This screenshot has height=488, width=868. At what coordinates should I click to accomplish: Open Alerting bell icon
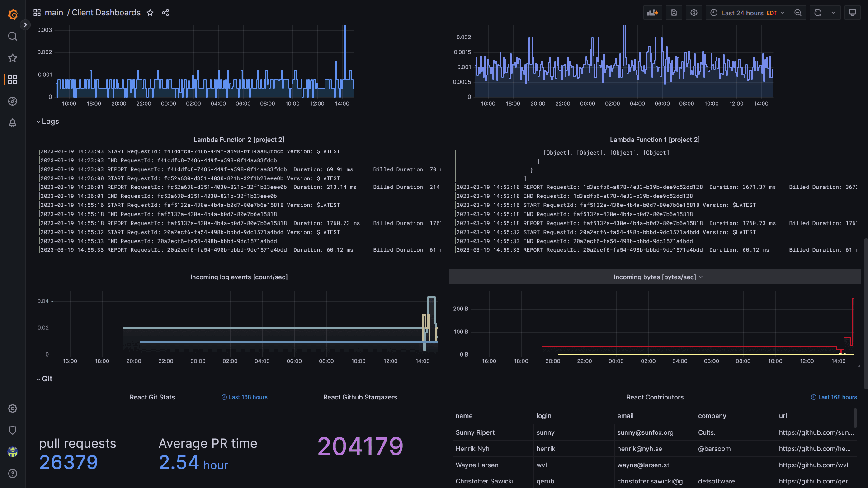pyautogui.click(x=13, y=123)
